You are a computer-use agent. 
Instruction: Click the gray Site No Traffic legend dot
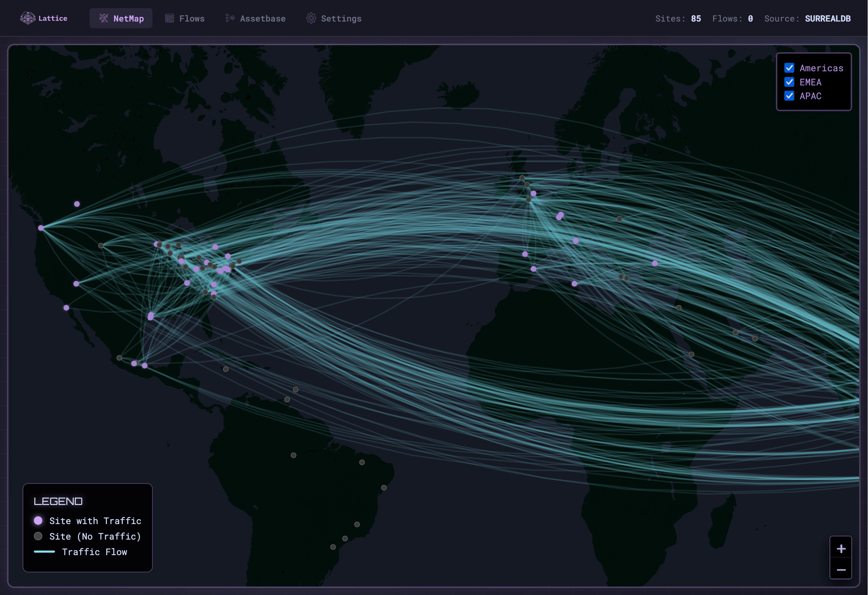point(38,536)
